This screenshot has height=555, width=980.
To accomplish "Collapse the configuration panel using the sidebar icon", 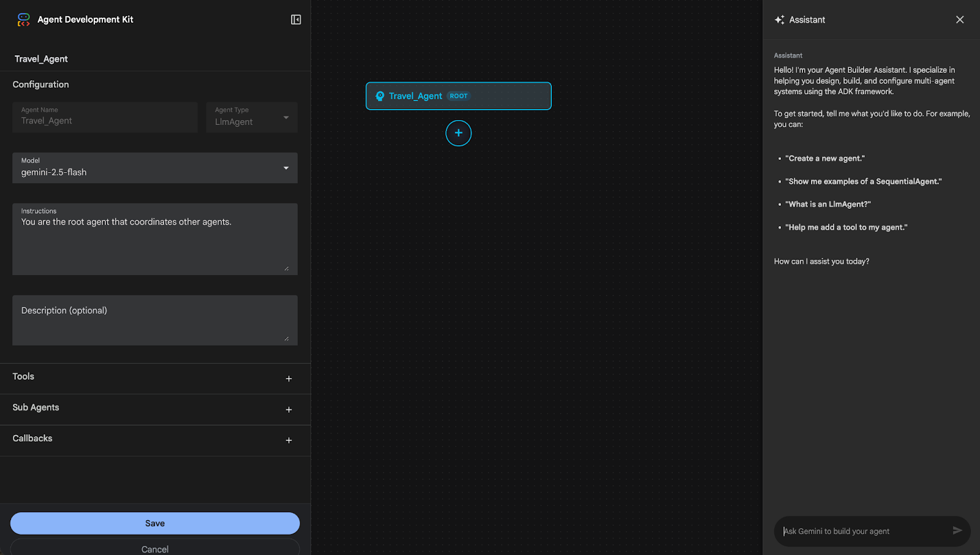I will (296, 19).
